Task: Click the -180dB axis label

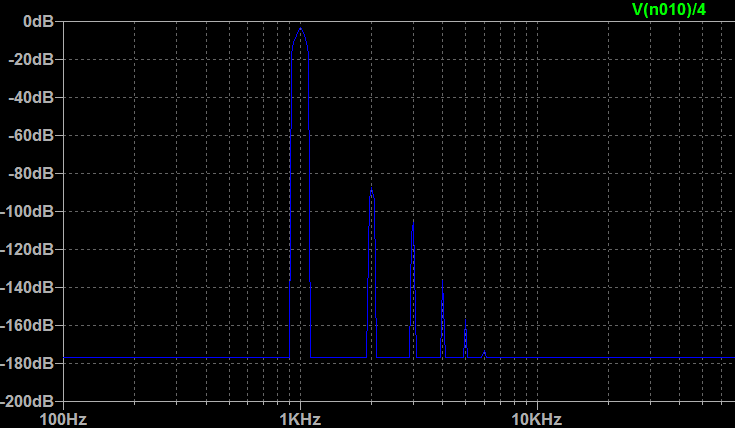Action: pyautogui.click(x=27, y=363)
